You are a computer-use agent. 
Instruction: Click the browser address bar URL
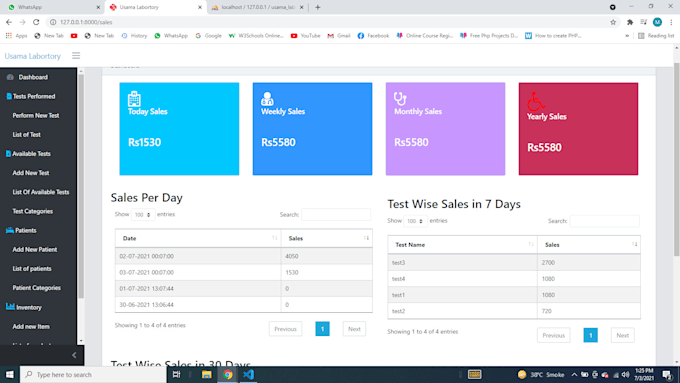point(86,22)
